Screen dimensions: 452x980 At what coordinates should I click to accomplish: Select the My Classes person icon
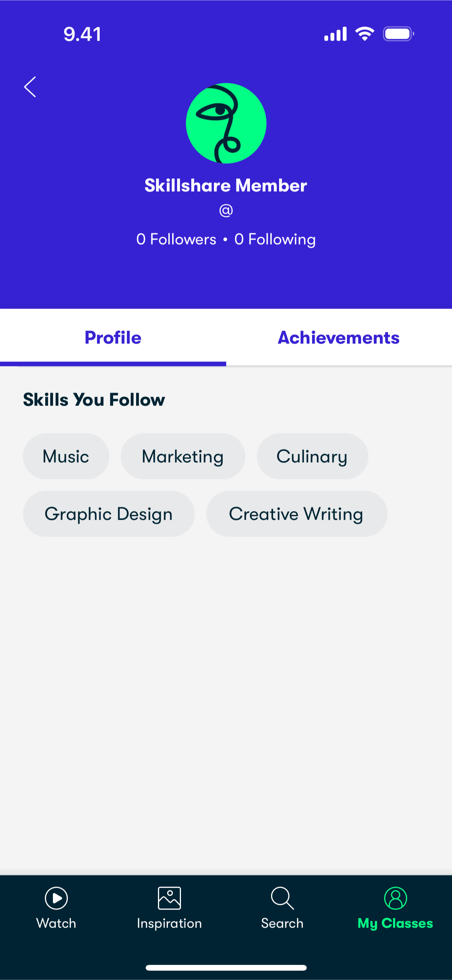tap(395, 898)
